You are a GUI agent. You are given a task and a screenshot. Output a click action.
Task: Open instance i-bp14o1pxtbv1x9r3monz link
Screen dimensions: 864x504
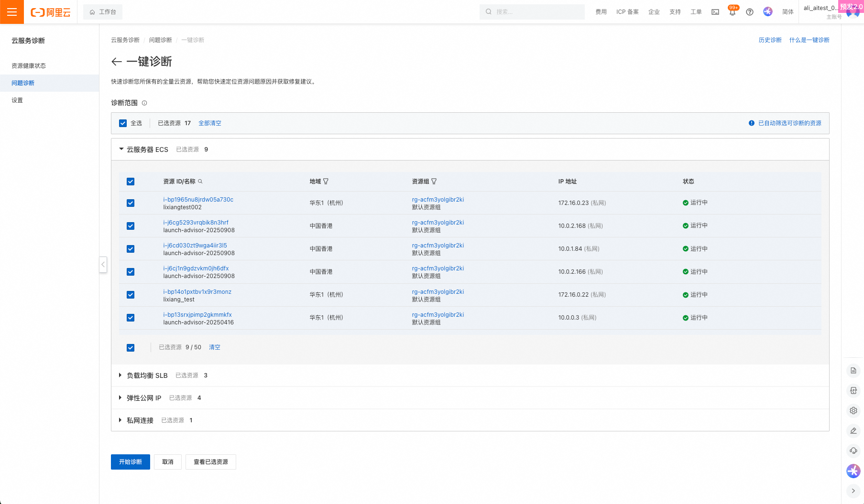coord(197,292)
